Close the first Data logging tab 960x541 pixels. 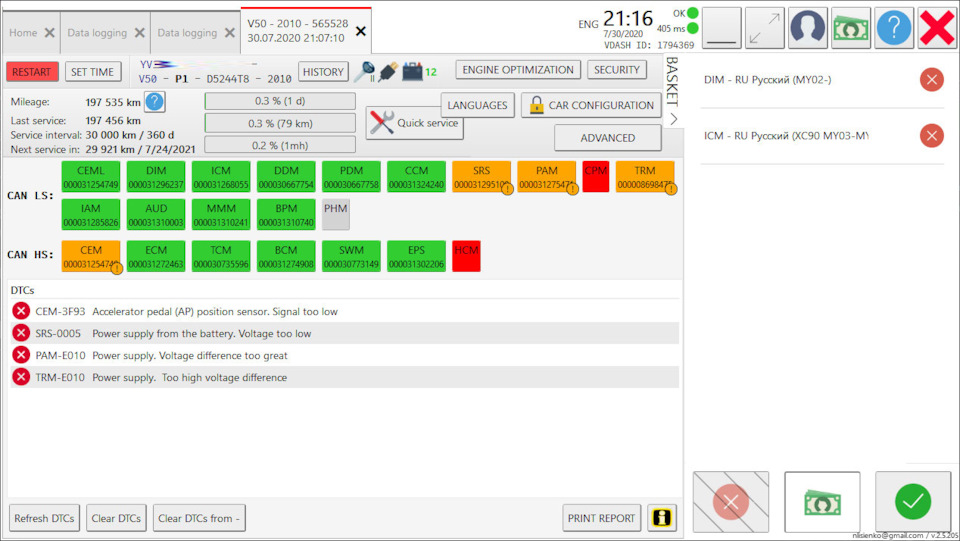pyautogui.click(x=140, y=32)
